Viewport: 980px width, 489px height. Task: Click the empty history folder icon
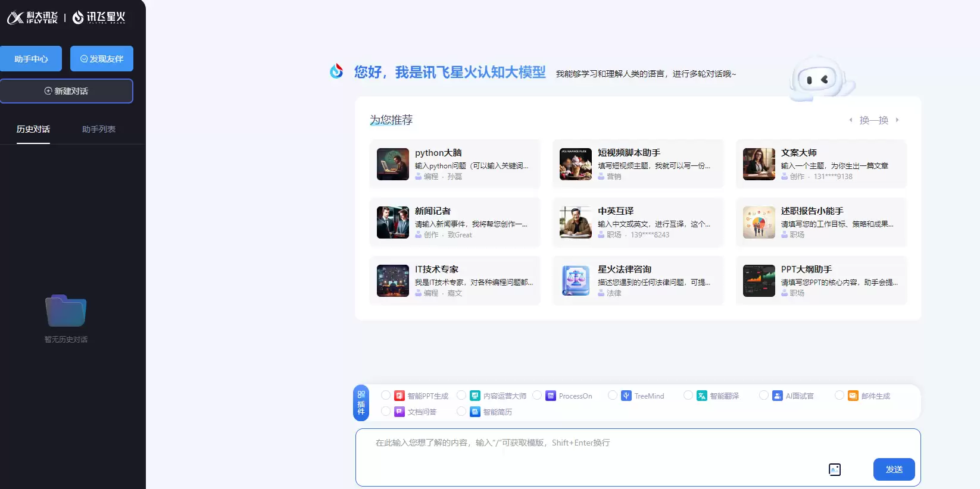[66, 310]
